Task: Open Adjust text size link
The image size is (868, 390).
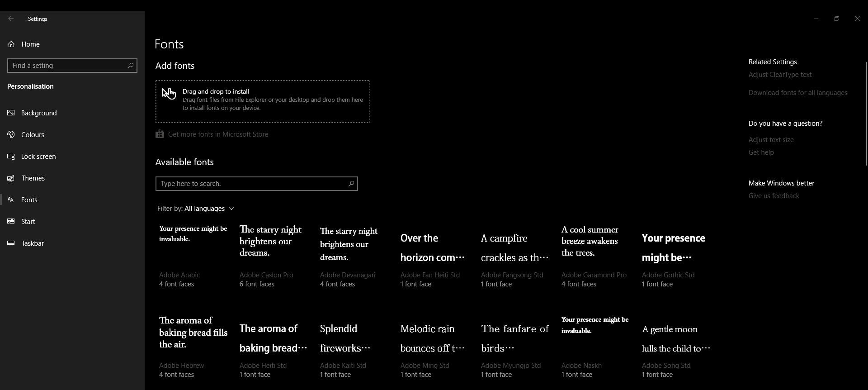Action: (x=771, y=140)
